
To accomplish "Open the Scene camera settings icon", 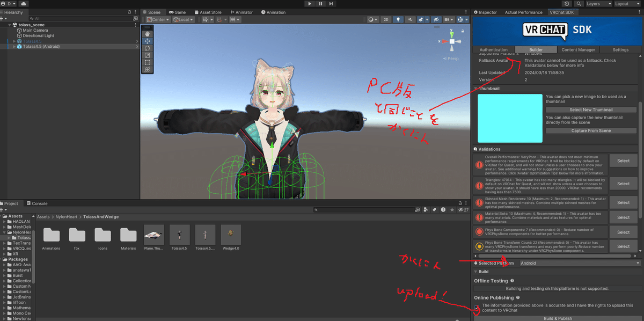I will pyautogui.click(x=448, y=19).
